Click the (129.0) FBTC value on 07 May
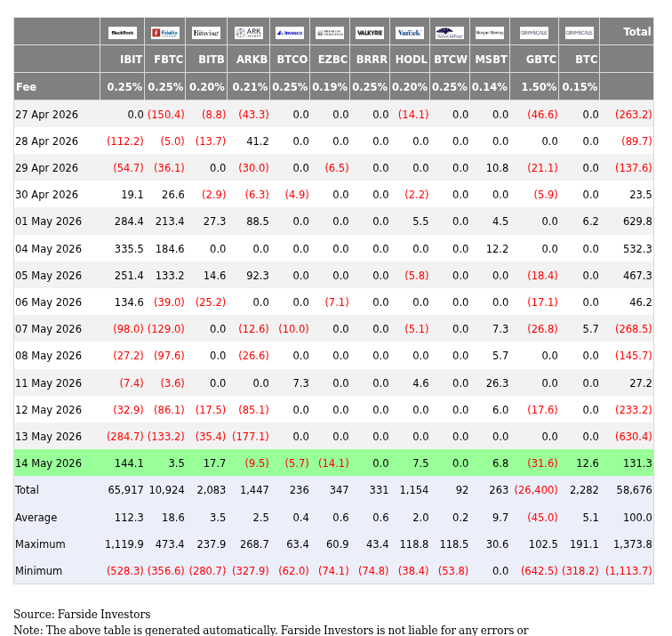Screen dimensions: 672x636 click(166, 329)
